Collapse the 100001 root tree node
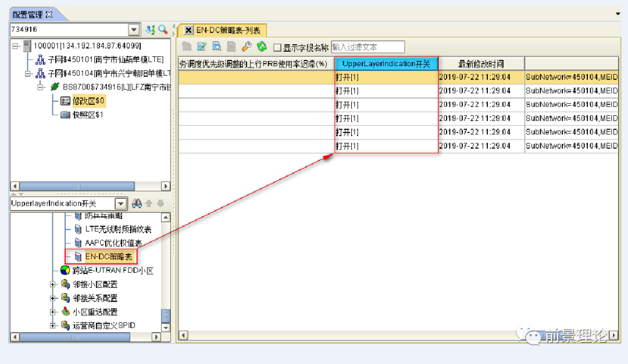 (15, 46)
